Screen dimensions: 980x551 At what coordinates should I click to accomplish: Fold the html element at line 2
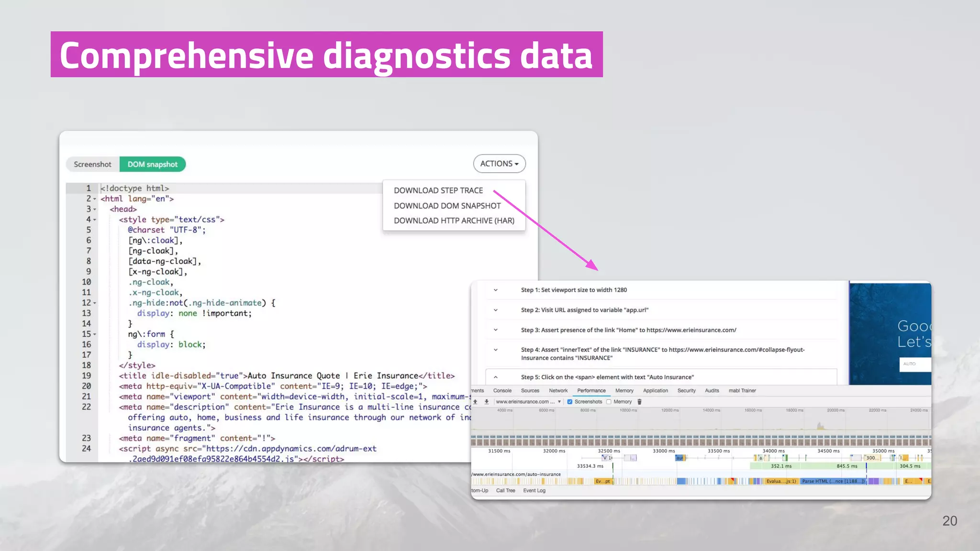(x=95, y=199)
